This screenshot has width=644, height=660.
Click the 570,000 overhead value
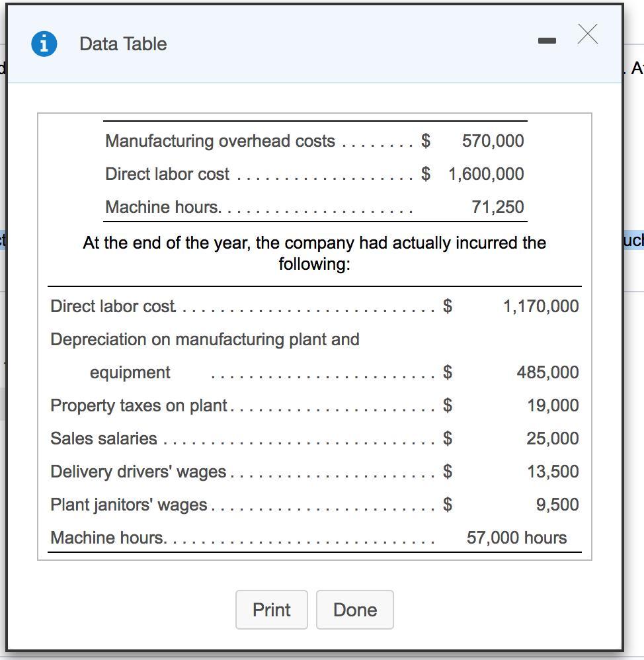click(x=493, y=141)
